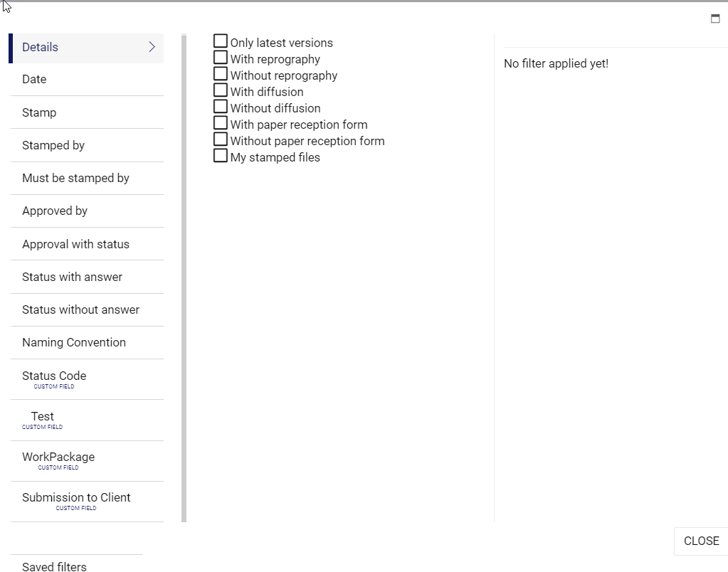
Task: Select the Without diffusion checkbox
Action: 221,107
